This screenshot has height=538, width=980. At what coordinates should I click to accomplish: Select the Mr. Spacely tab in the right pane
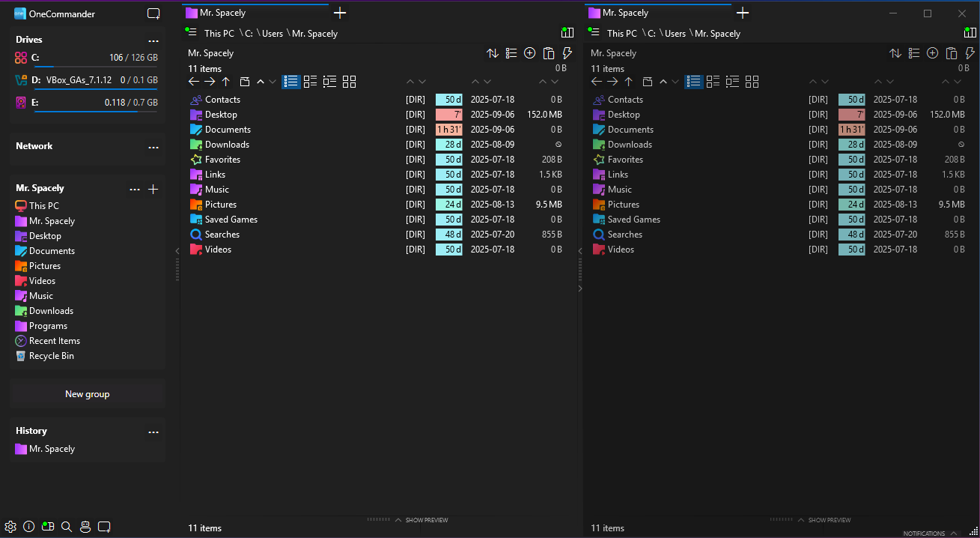click(x=658, y=13)
